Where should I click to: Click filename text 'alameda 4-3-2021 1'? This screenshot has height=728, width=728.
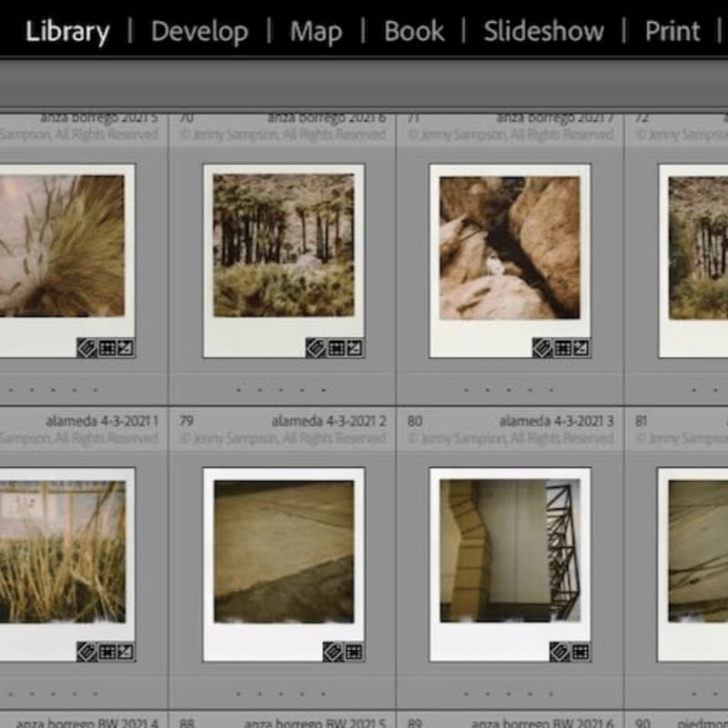(102, 421)
